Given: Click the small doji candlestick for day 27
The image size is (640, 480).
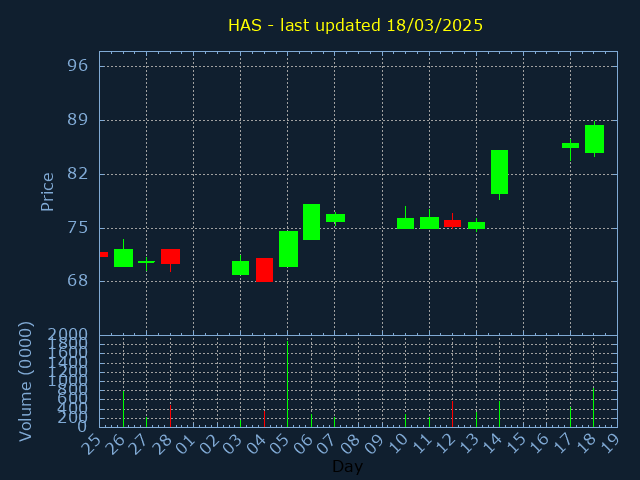Looking at the screenshot, I should click(147, 262).
